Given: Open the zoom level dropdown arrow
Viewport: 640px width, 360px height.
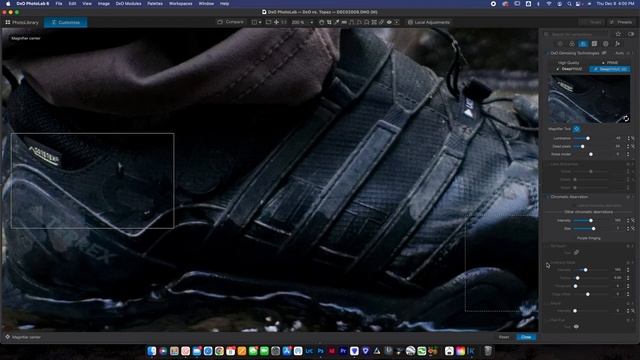Looking at the screenshot, I should (x=311, y=22).
